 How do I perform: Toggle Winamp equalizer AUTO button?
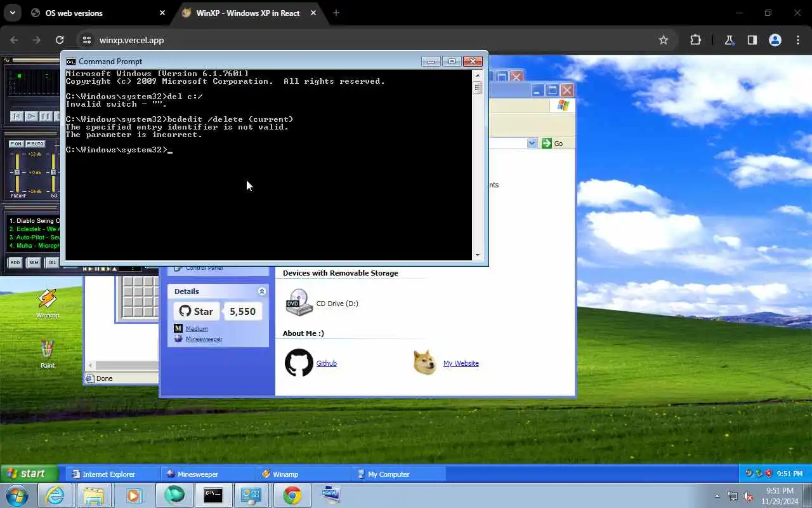(35, 144)
